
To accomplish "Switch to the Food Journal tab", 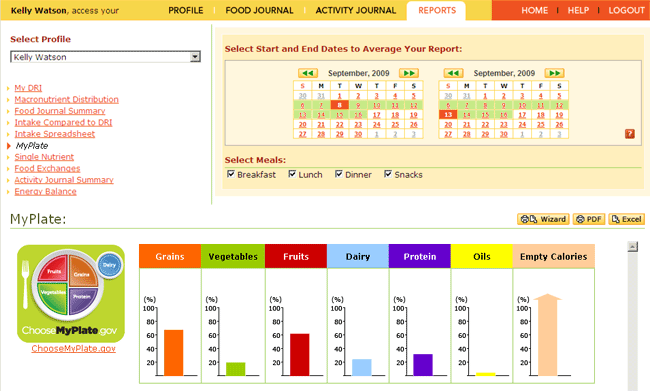I will click(259, 10).
